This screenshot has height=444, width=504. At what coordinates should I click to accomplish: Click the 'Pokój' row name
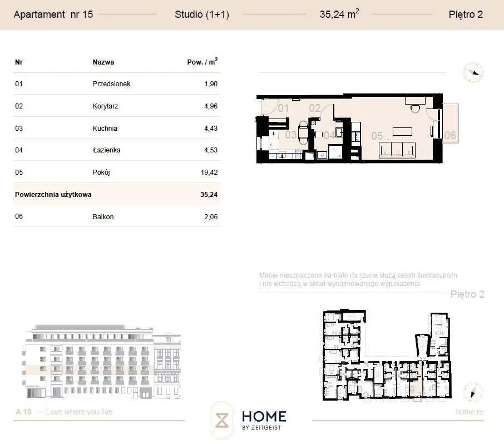[x=101, y=172]
